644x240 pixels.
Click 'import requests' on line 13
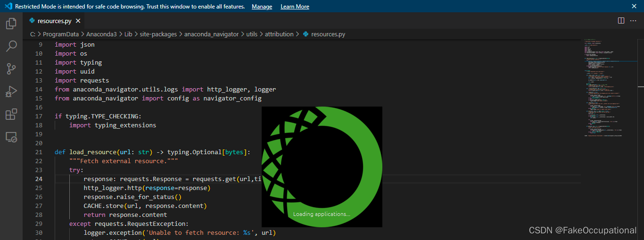82,81
